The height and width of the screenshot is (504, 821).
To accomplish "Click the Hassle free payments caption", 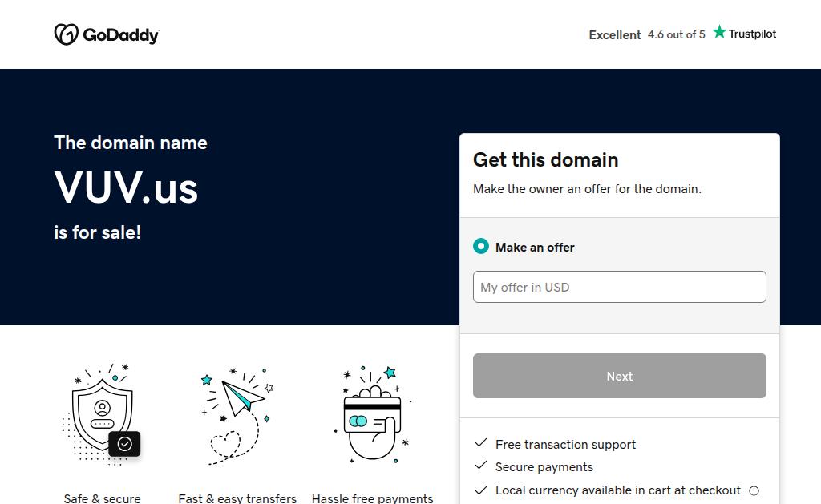I will pos(372,498).
